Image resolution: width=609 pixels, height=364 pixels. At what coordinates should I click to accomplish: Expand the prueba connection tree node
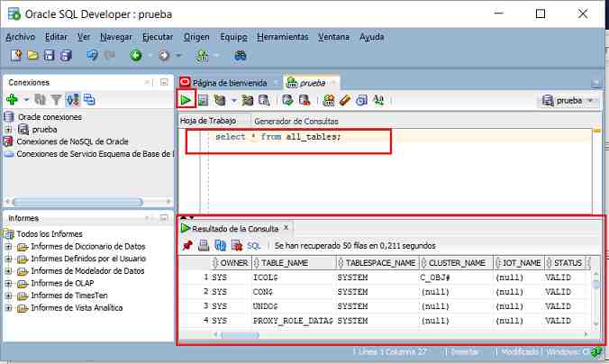pyautogui.click(x=8, y=130)
